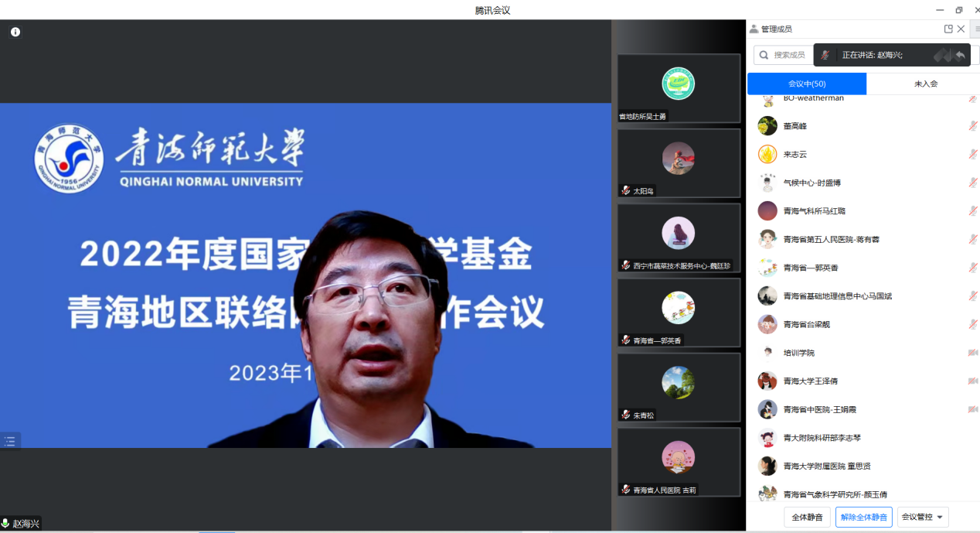Click the muted mic icon in speaking banner

point(825,55)
